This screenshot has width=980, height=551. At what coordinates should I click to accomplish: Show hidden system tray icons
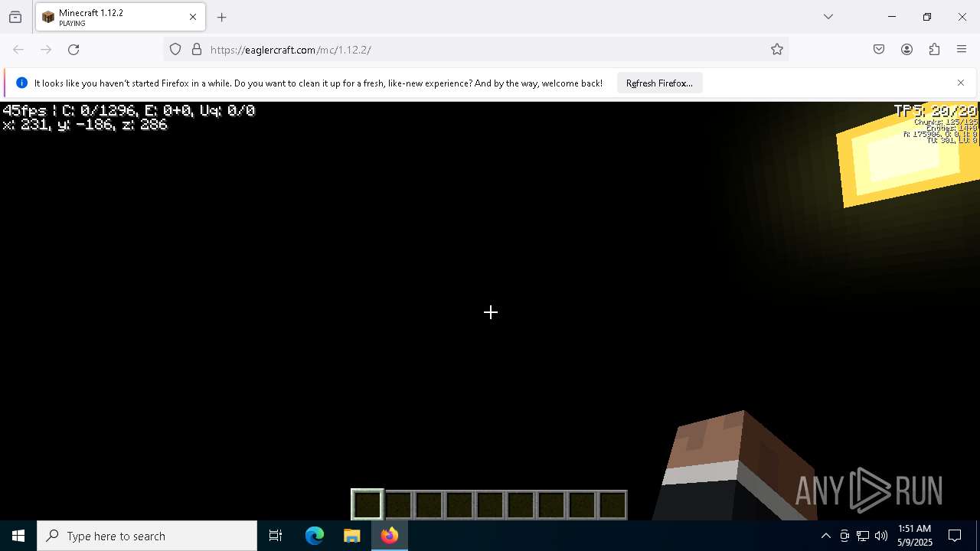(825, 536)
